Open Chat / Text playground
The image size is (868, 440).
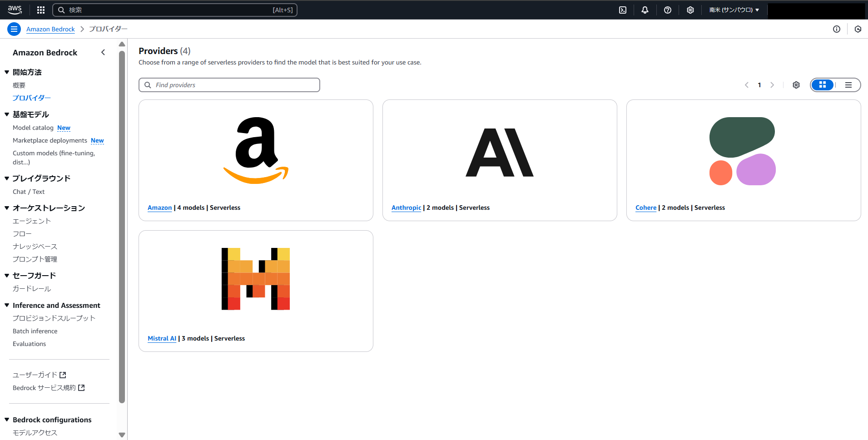coord(29,192)
